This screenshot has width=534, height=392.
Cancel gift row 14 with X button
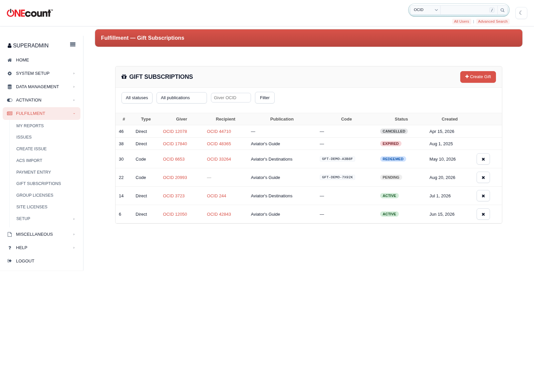[483, 196]
